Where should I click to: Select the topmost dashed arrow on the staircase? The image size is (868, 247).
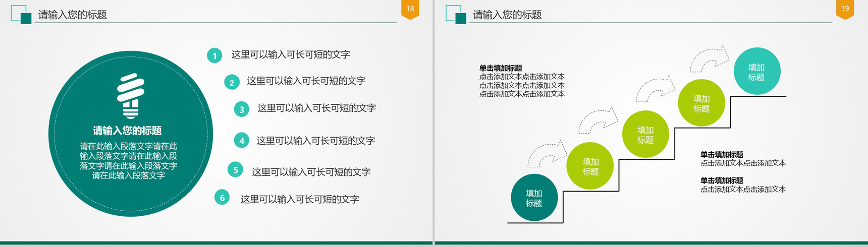tap(710, 58)
